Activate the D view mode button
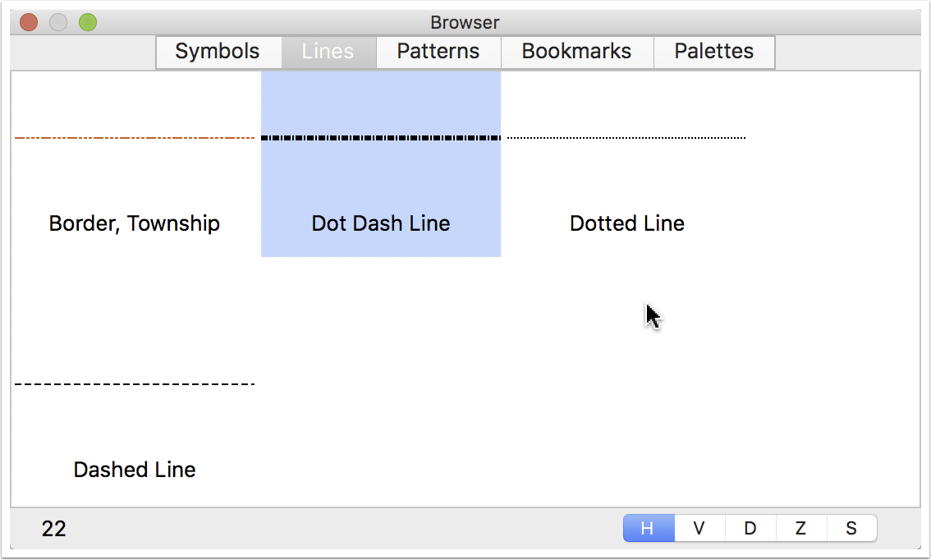931x560 pixels. [x=750, y=528]
